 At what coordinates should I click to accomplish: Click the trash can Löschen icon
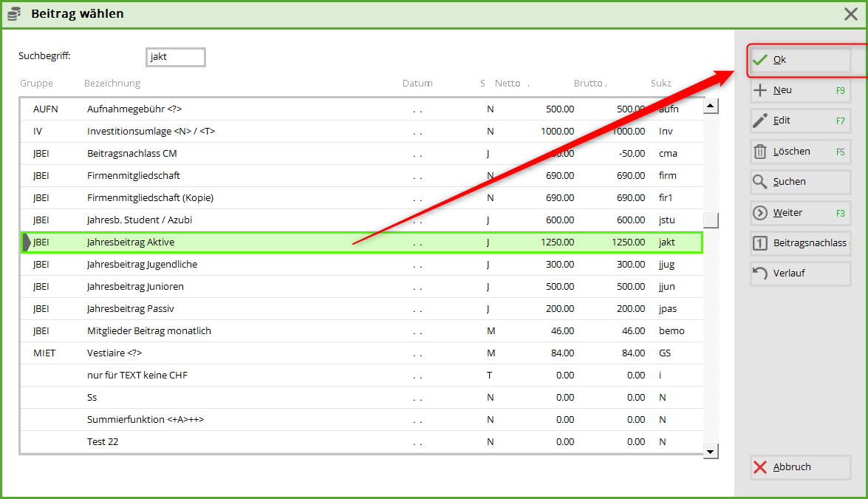click(x=760, y=152)
